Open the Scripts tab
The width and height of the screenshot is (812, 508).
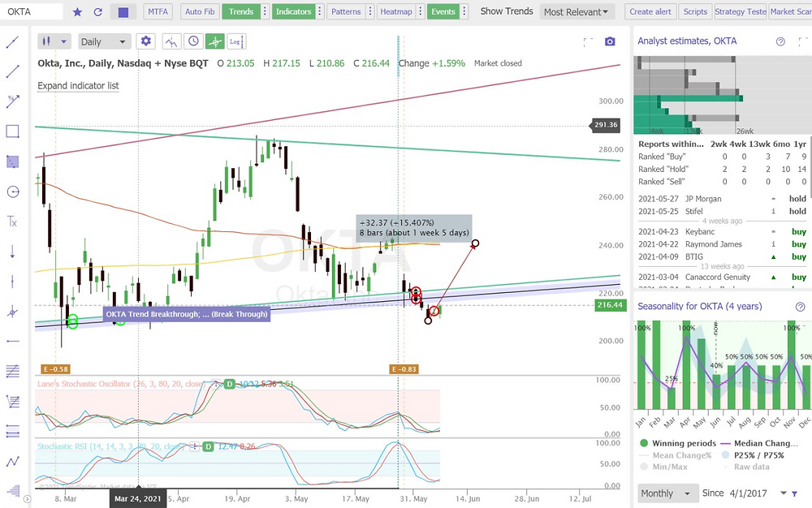(x=695, y=11)
